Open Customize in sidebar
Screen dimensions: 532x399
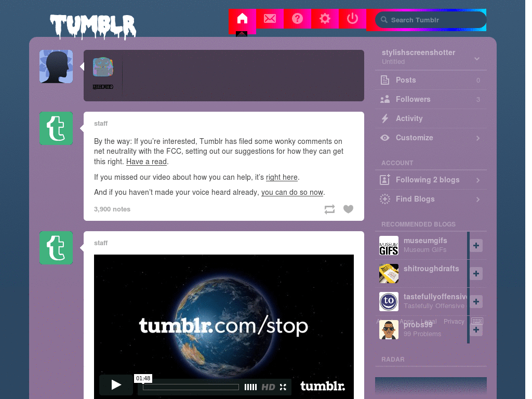(431, 138)
